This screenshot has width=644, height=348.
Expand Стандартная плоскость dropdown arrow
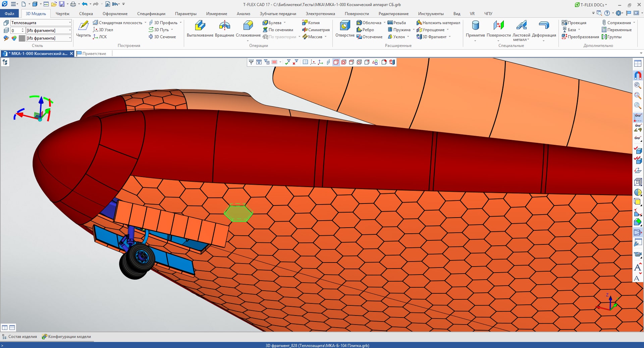pos(145,23)
